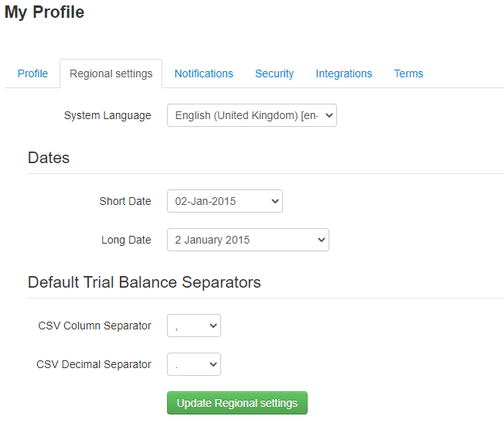The height and width of the screenshot is (423, 504).
Task: Select the Regional settings tab
Action: pos(111,73)
